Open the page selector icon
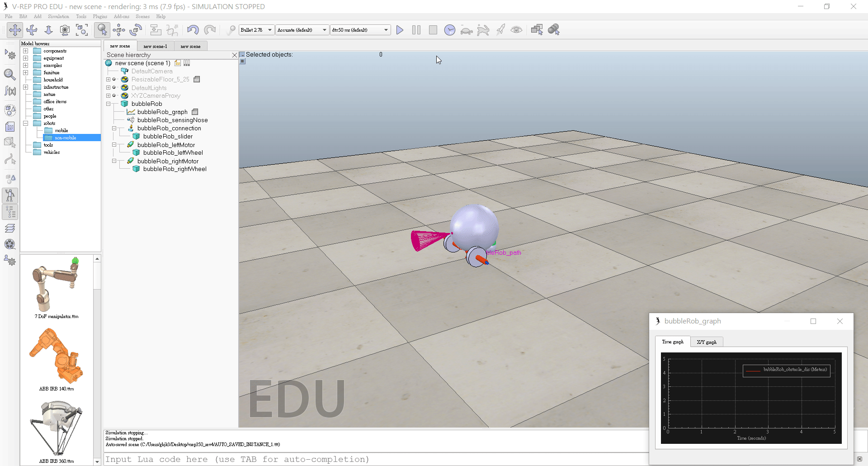 [x=537, y=30]
